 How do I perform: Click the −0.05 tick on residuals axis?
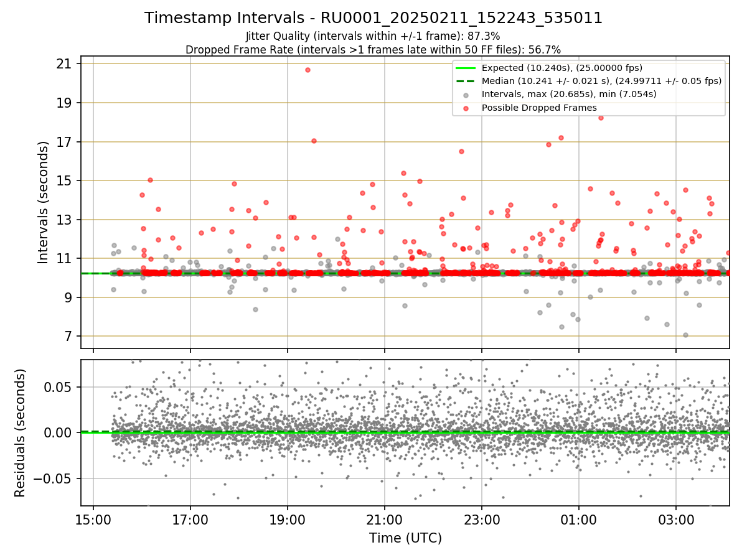[54, 478]
